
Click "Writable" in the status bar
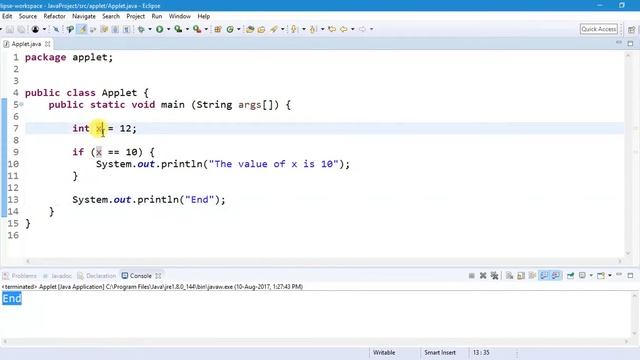point(384,352)
